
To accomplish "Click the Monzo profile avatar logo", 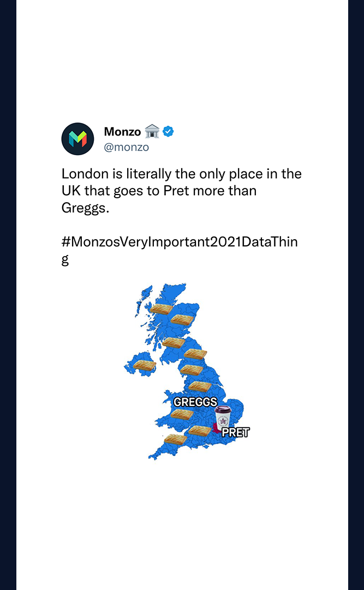I will 77,139.
